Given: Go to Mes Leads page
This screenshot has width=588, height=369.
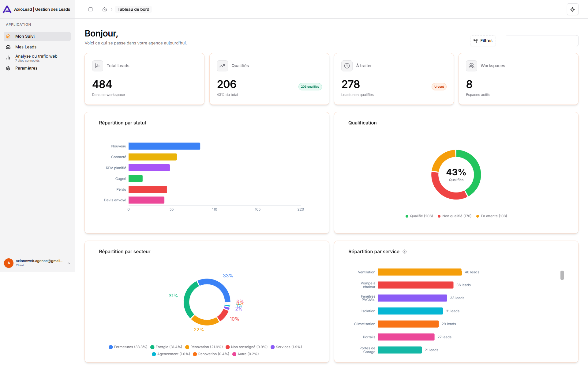Looking at the screenshot, I should [37, 47].
